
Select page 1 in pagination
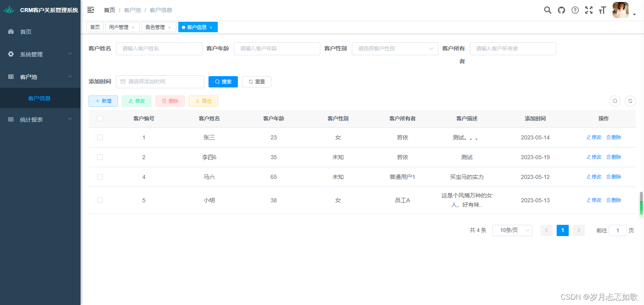pos(563,230)
